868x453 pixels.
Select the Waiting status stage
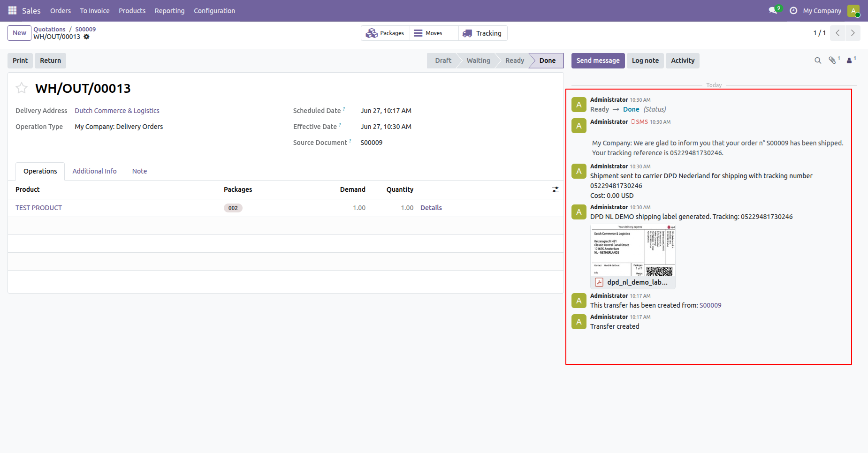[478, 60]
